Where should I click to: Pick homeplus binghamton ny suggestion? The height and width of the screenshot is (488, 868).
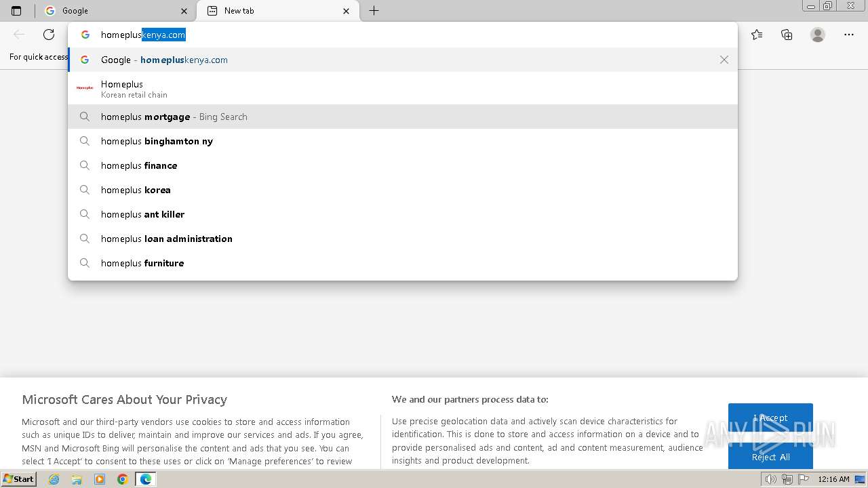[x=403, y=141]
